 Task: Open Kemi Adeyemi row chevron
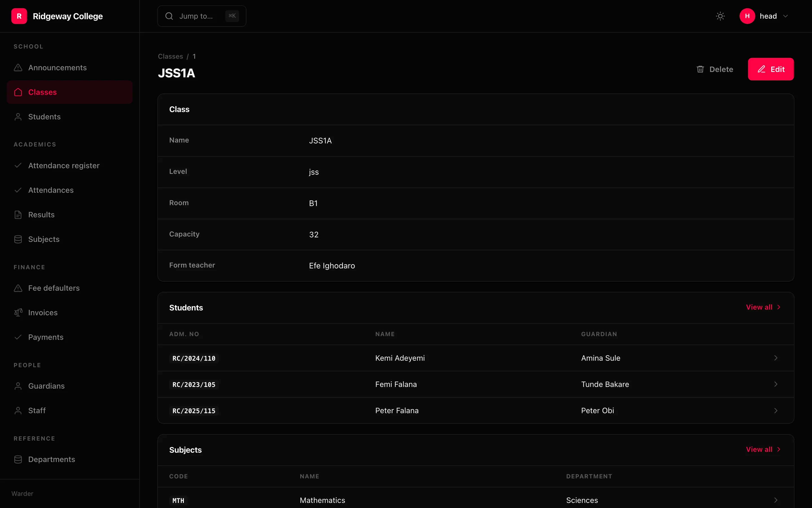pos(776,358)
